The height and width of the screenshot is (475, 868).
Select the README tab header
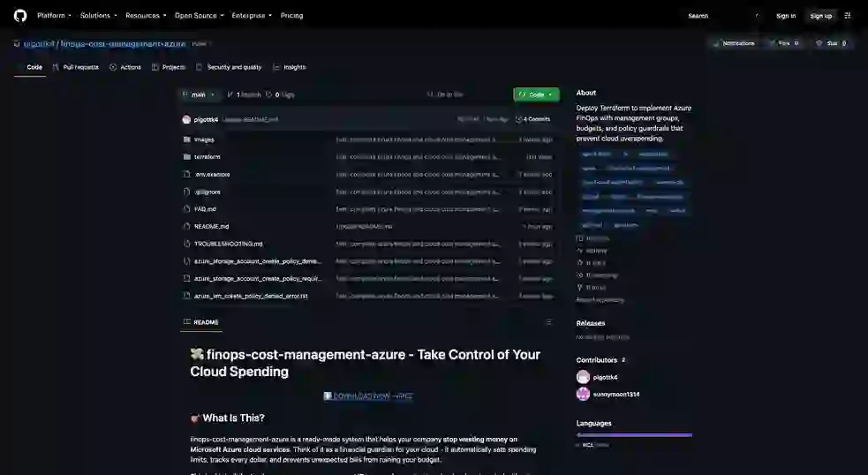[201, 322]
